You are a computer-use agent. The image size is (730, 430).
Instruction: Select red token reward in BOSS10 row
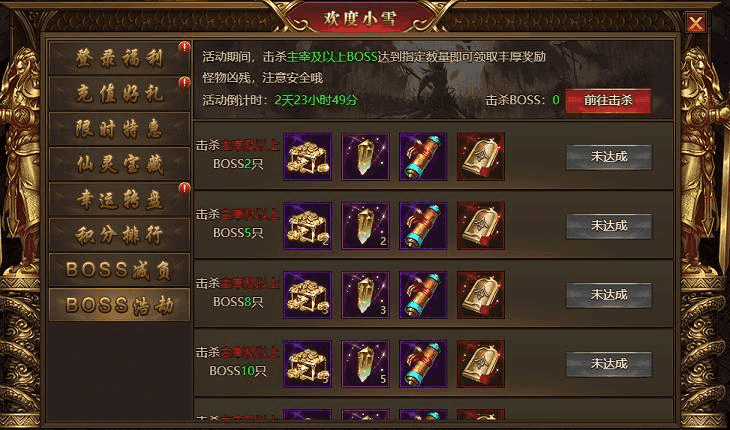click(481, 363)
